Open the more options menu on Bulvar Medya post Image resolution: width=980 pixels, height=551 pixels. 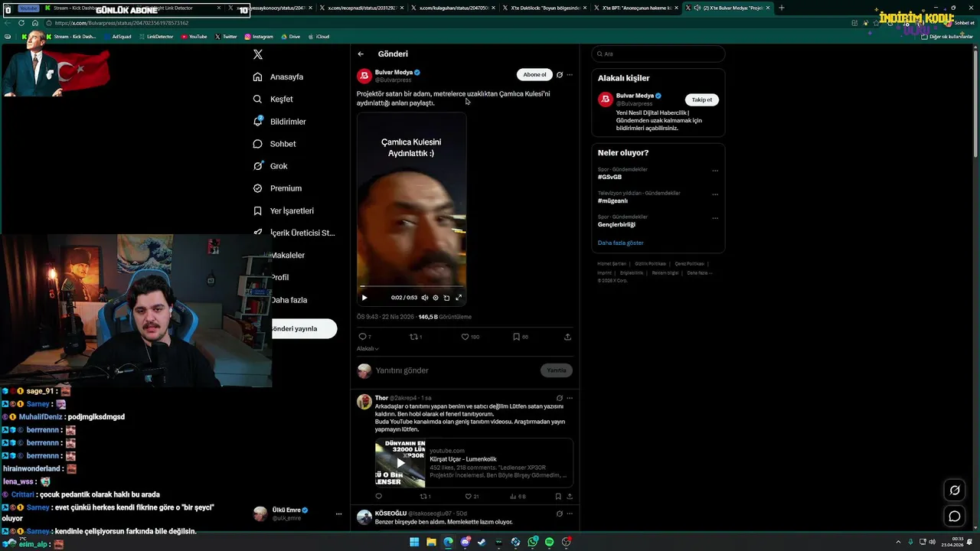coord(570,75)
